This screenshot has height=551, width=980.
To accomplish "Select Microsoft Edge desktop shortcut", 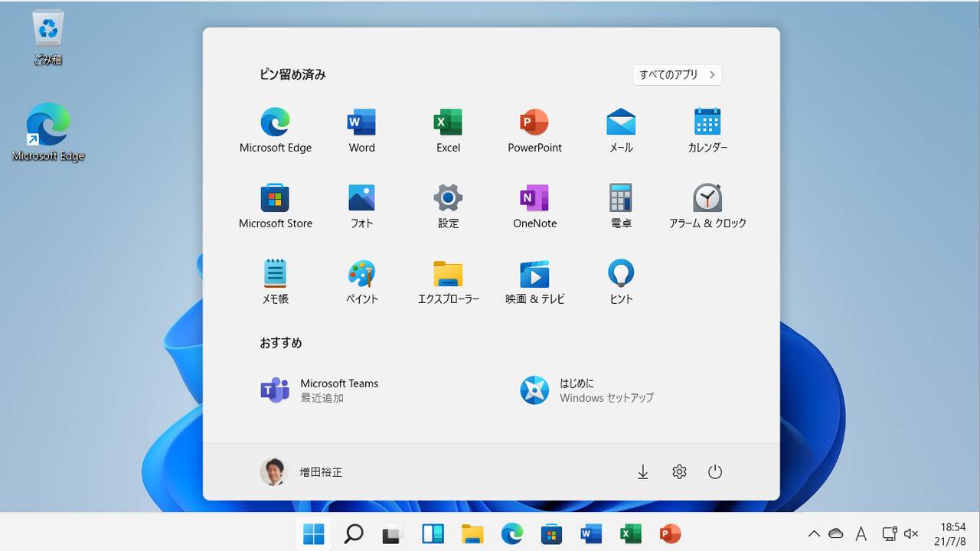I will (48, 132).
